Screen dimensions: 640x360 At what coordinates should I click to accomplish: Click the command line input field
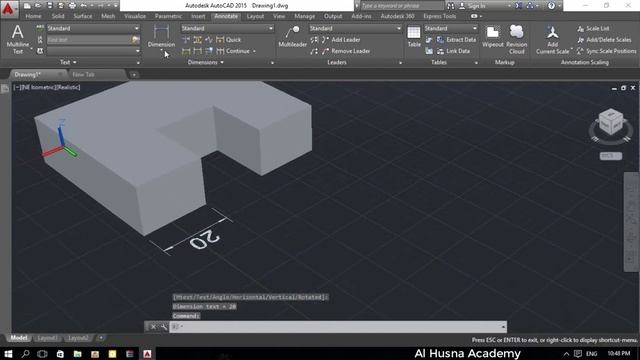338,327
